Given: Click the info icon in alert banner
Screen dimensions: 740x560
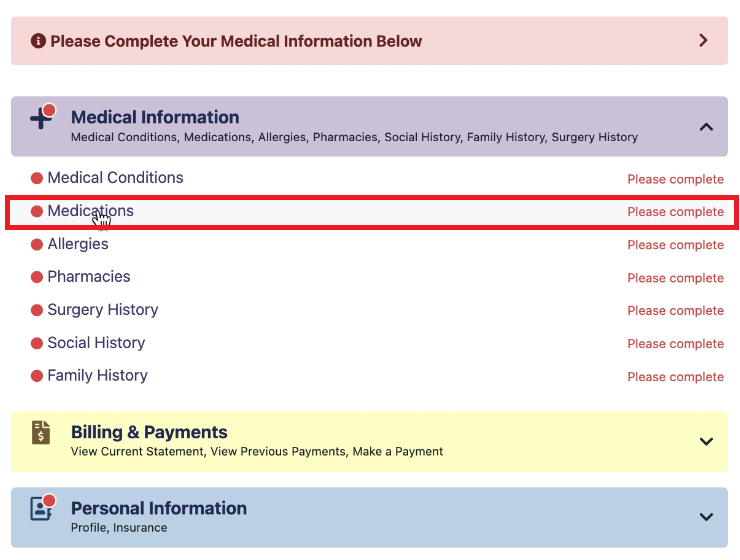Looking at the screenshot, I should pos(38,41).
